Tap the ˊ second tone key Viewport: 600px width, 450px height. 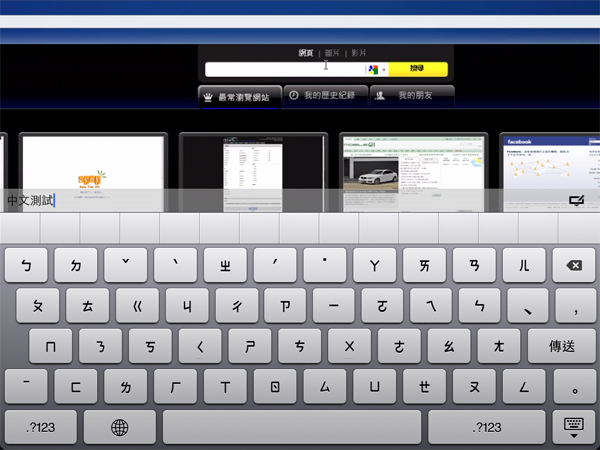coord(275,265)
